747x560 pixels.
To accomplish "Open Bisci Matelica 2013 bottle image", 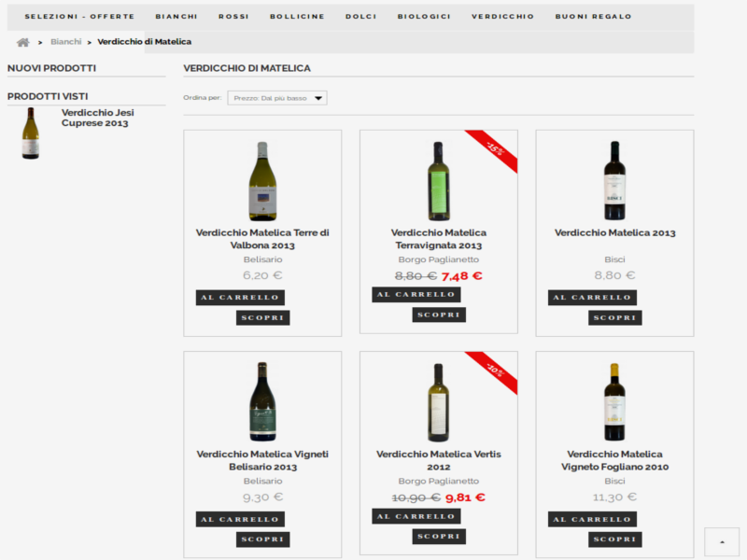I will click(614, 181).
